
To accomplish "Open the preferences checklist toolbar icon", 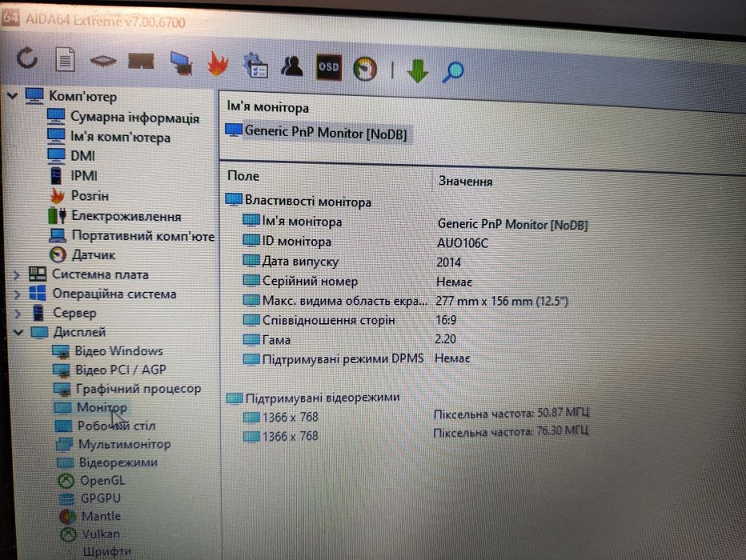I will (255, 65).
